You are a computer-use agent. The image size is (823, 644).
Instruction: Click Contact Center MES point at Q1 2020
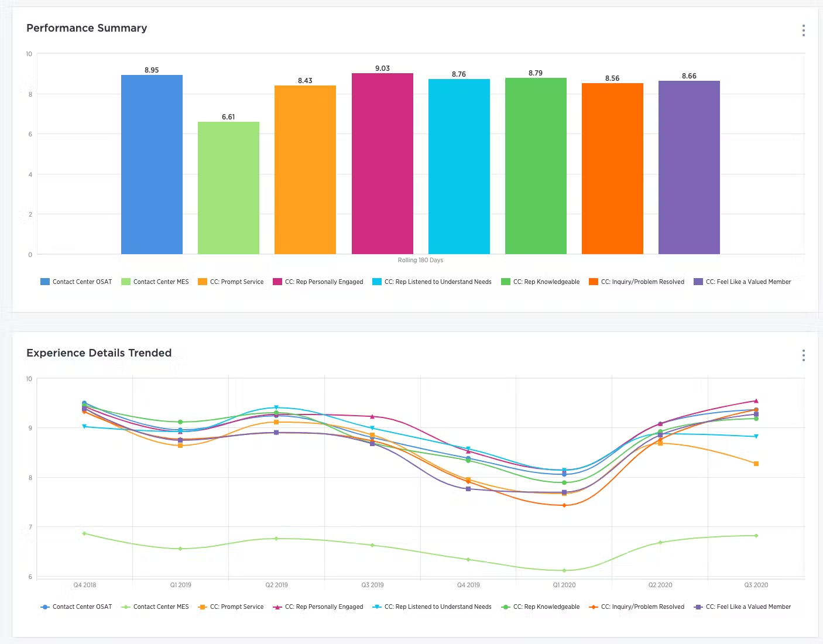pos(564,570)
